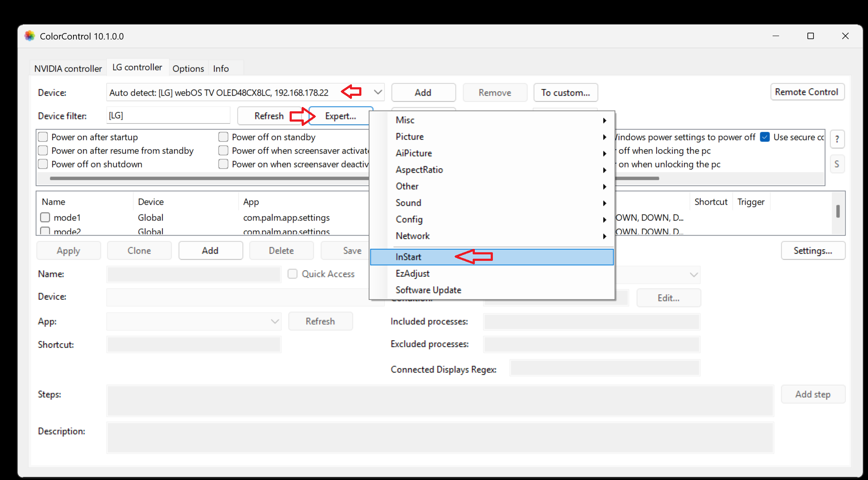Click the Settings button
Viewport: 868px width, 480px height.
(x=813, y=251)
